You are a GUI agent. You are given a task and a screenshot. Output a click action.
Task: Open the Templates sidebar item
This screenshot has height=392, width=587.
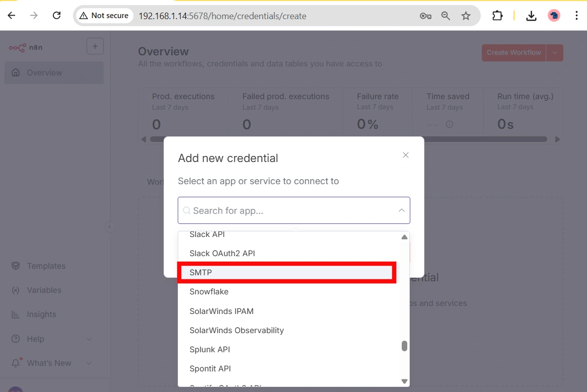46,266
